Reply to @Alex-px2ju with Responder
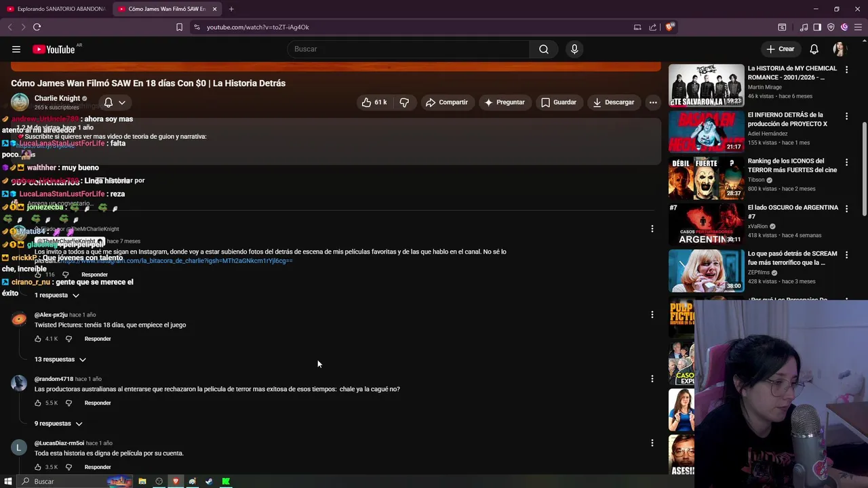The image size is (868, 488). coord(98,339)
